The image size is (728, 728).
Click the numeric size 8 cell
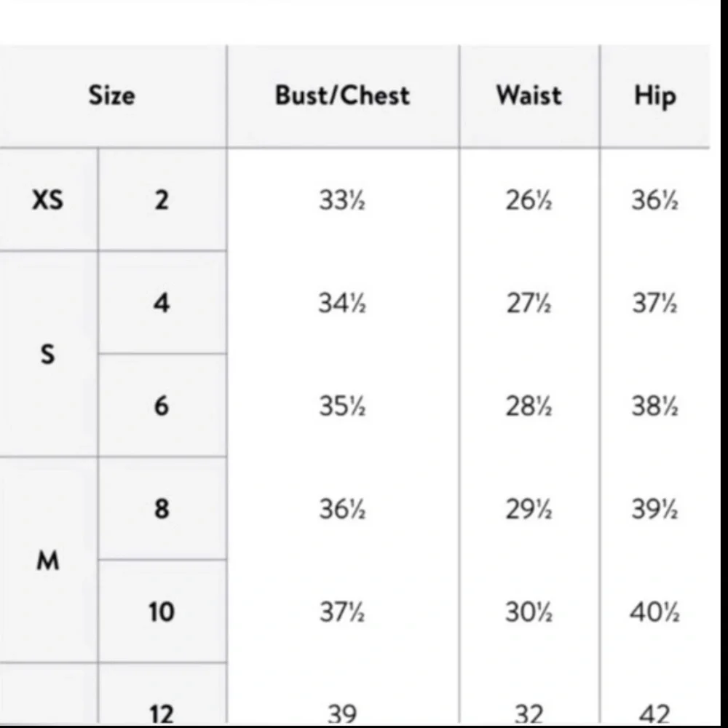click(162, 509)
